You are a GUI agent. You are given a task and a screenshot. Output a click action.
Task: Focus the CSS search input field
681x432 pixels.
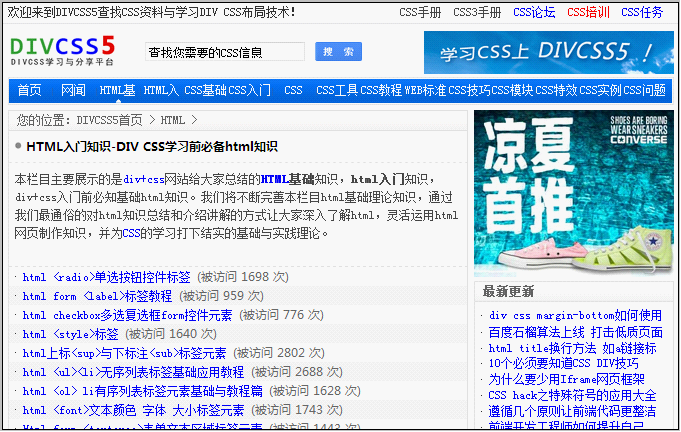click(225, 52)
